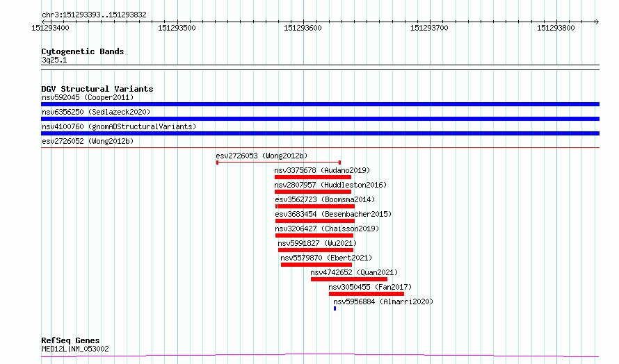Select the nsv4100760 blue variant bar
The image size is (619, 364).
click(320, 133)
